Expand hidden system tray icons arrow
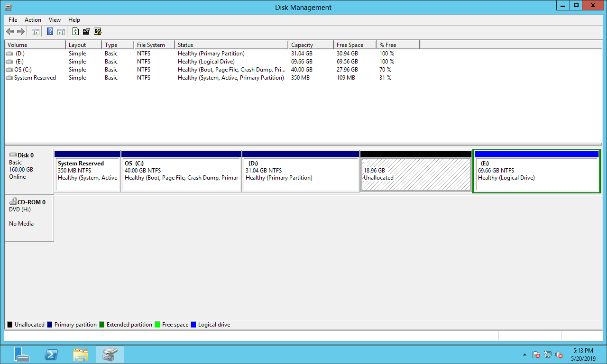The image size is (607, 364). [x=524, y=355]
